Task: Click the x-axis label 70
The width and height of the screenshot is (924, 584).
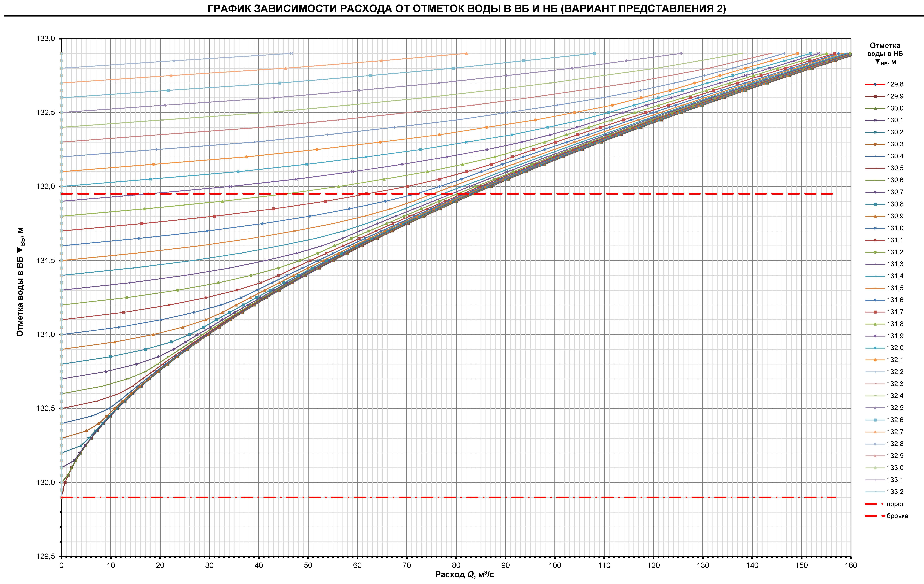Action: coord(407,565)
